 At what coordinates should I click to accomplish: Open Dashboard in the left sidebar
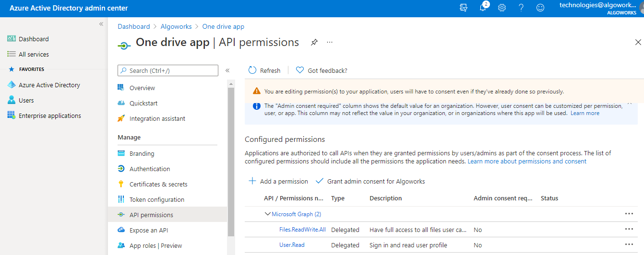(x=34, y=39)
